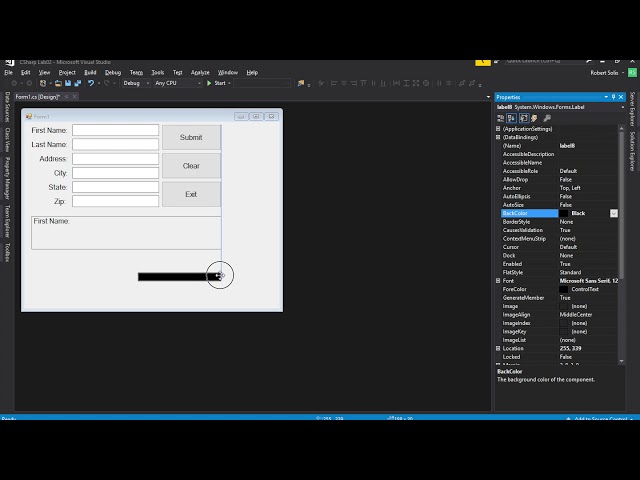Click the Find in Files toolbar icon
This screenshot has width=640, height=480.
pos(301,83)
